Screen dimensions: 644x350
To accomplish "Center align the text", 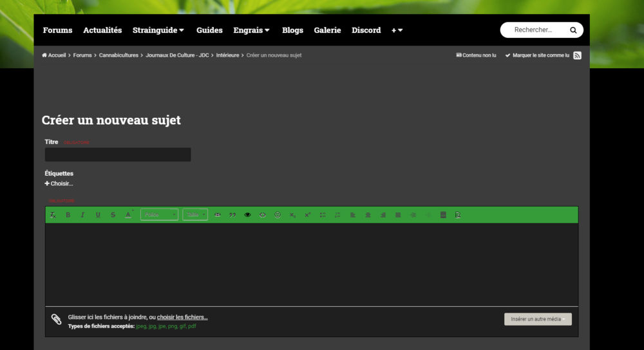I will (x=368, y=215).
